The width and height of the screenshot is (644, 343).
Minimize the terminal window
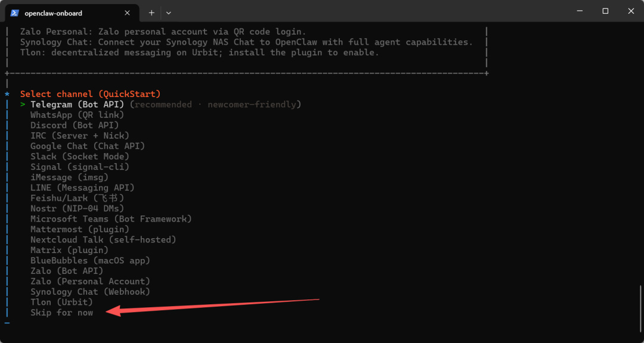click(578, 11)
